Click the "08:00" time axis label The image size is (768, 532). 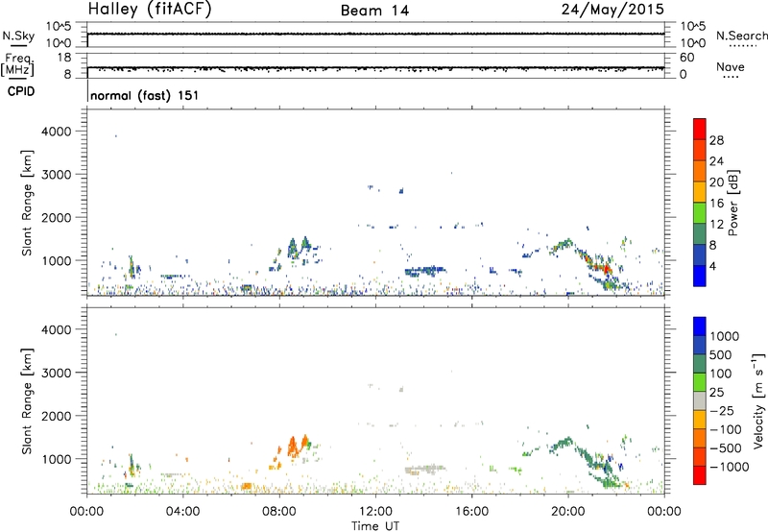pyautogui.click(x=279, y=512)
